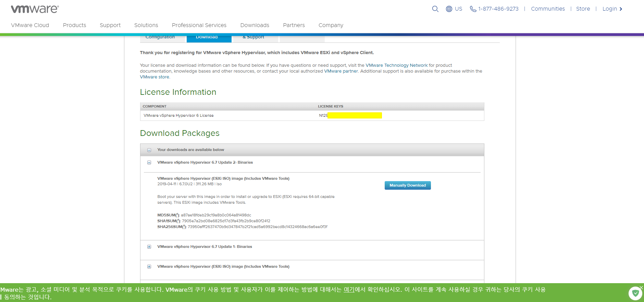644x302 pixels.
Task: Click the Login link
Action: coord(612,9)
